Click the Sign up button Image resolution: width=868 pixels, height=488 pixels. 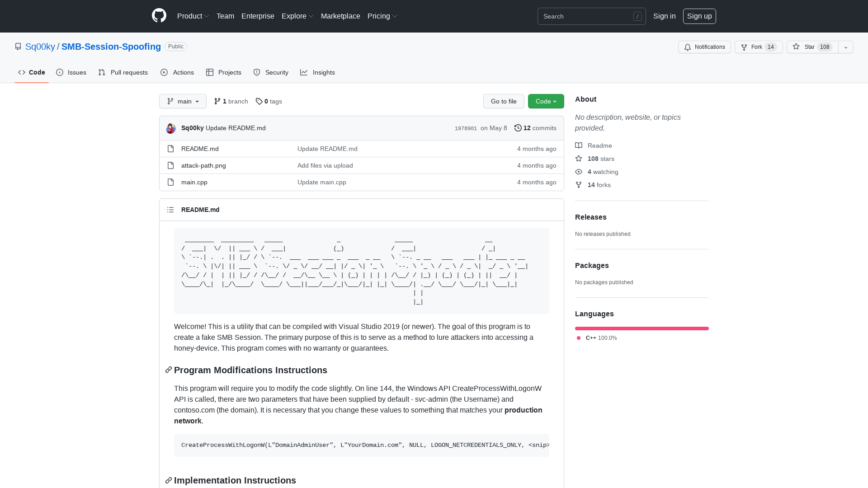coord(699,16)
